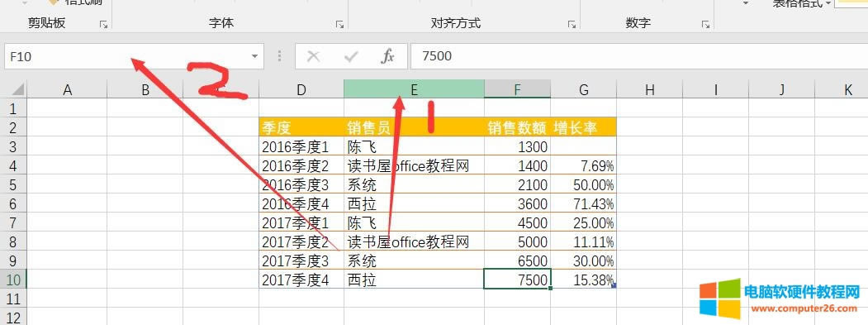Select cell 2017季度1
Image resolution: width=868 pixels, height=325 pixels.
[x=301, y=222]
